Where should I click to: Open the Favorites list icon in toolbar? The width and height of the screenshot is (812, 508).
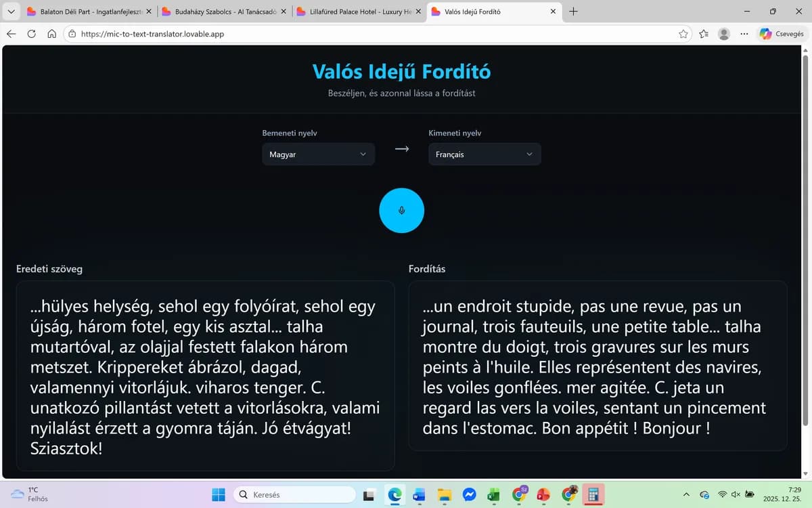[x=704, y=34]
